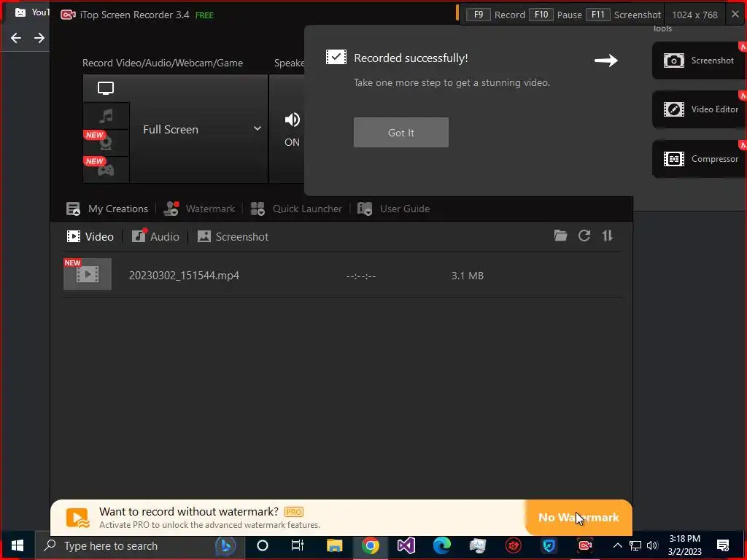Select the game recording controller icon
747x560 pixels.
106,169
